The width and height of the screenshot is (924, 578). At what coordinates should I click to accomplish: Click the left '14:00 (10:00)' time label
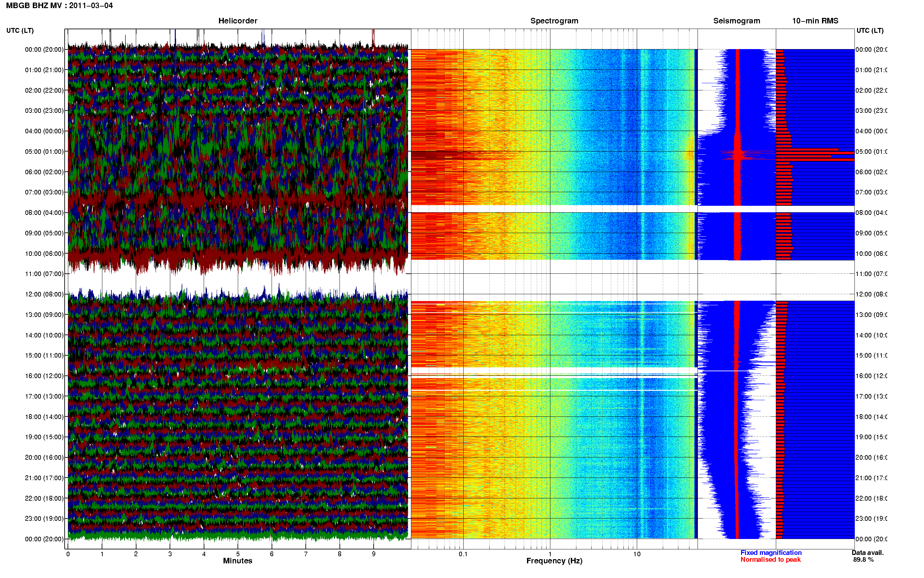[x=44, y=335]
